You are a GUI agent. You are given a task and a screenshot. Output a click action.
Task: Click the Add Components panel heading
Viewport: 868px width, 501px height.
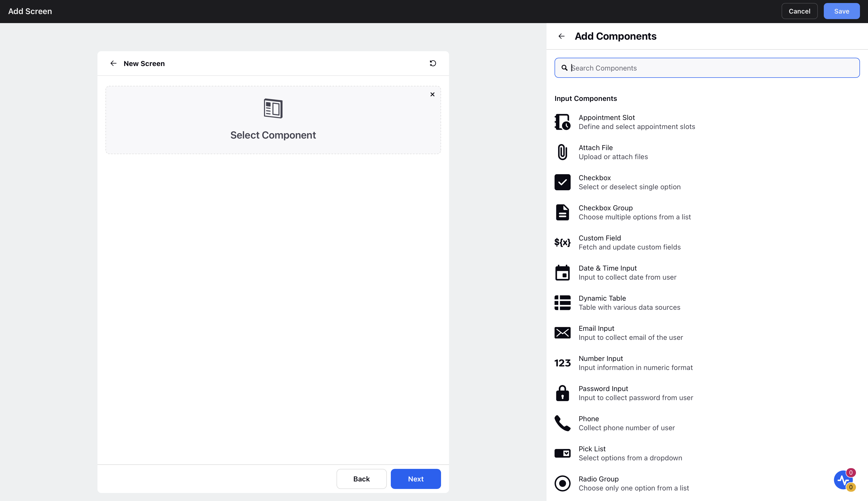point(615,36)
